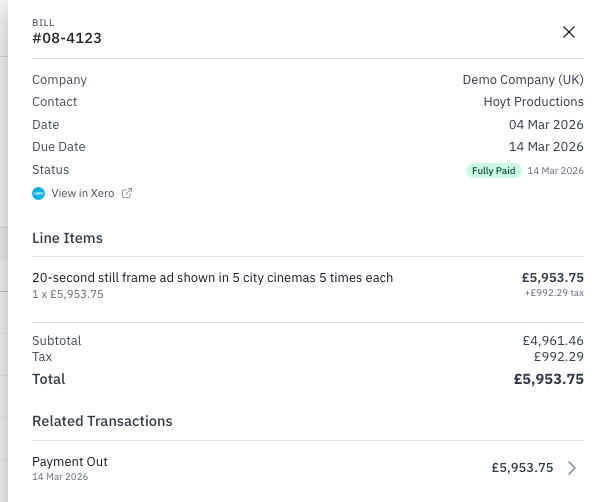
Task: Open the View in Xero link
Action: (x=83, y=193)
